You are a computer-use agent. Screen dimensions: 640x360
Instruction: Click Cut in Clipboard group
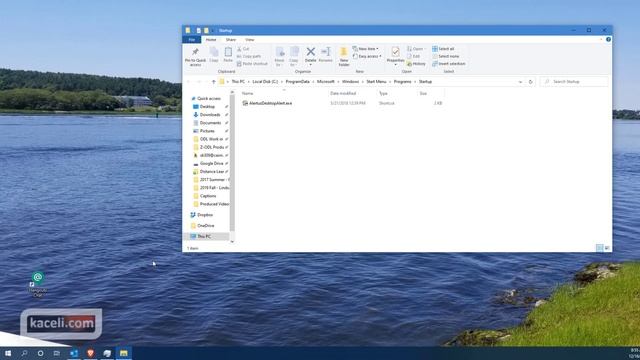click(243, 49)
